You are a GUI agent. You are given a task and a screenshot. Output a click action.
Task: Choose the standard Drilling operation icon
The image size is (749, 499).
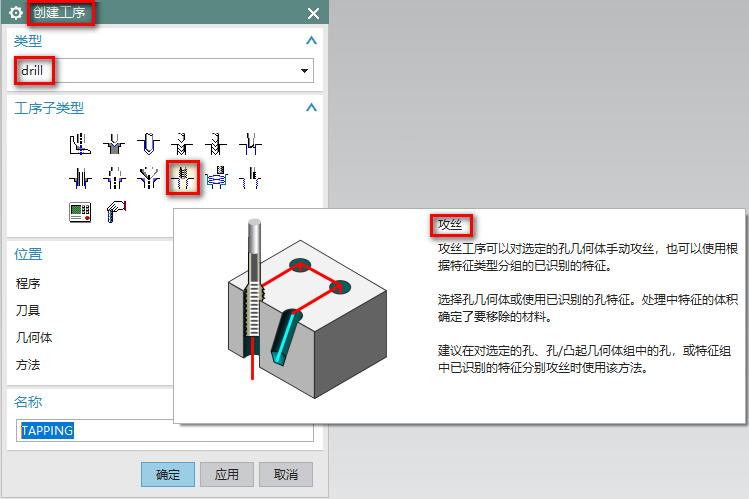(148, 144)
